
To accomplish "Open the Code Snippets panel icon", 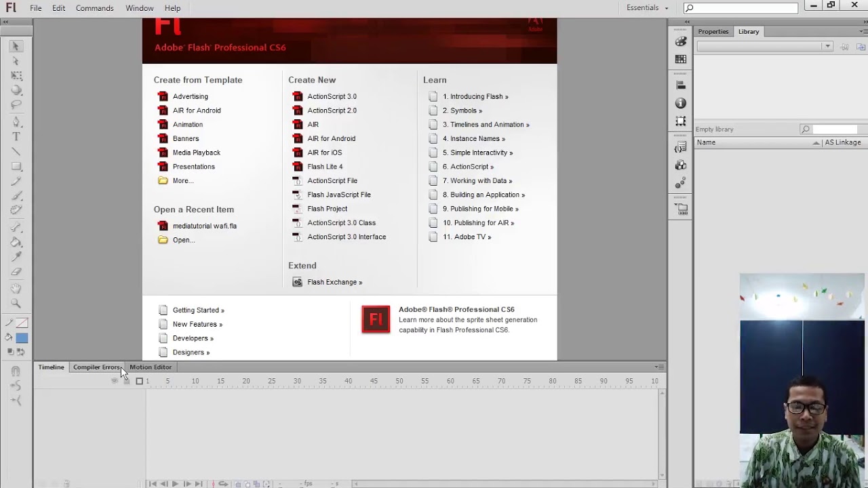I will [681, 147].
